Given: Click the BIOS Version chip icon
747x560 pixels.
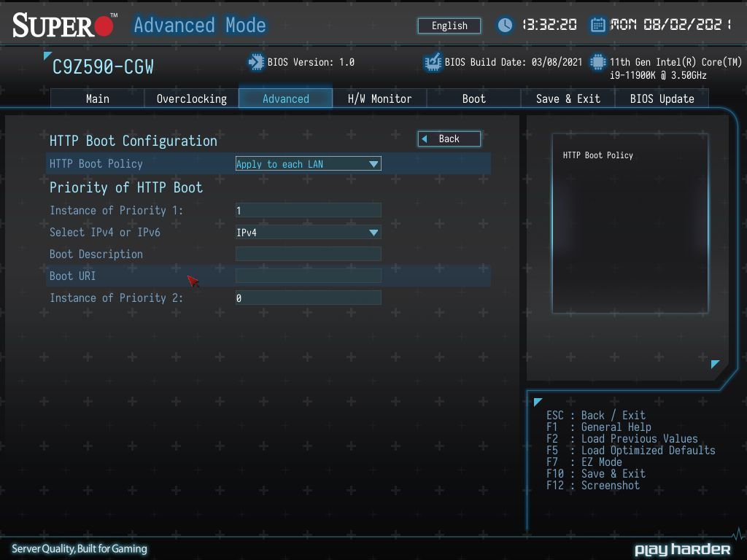Looking at the screenshot, I should pyautogui.click(x=256, y=62).
